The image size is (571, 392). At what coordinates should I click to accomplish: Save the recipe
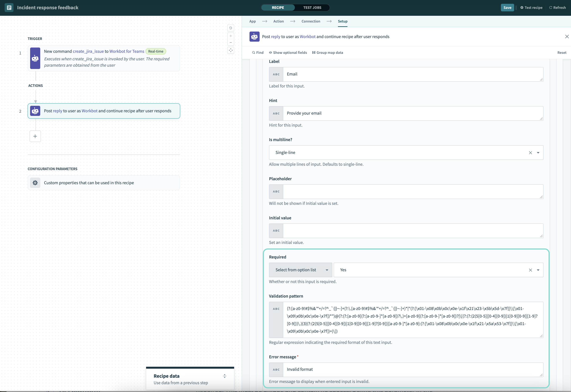click(507, 8)
